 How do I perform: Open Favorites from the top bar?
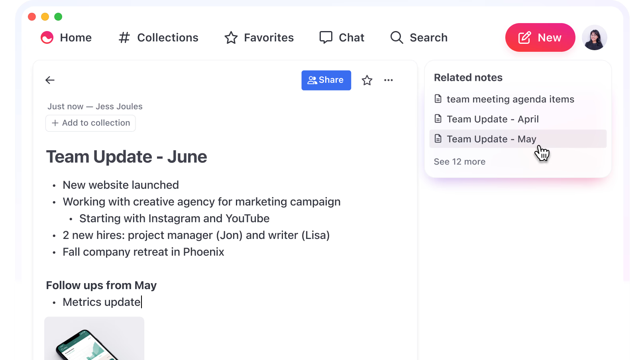(x=259, y=37)
